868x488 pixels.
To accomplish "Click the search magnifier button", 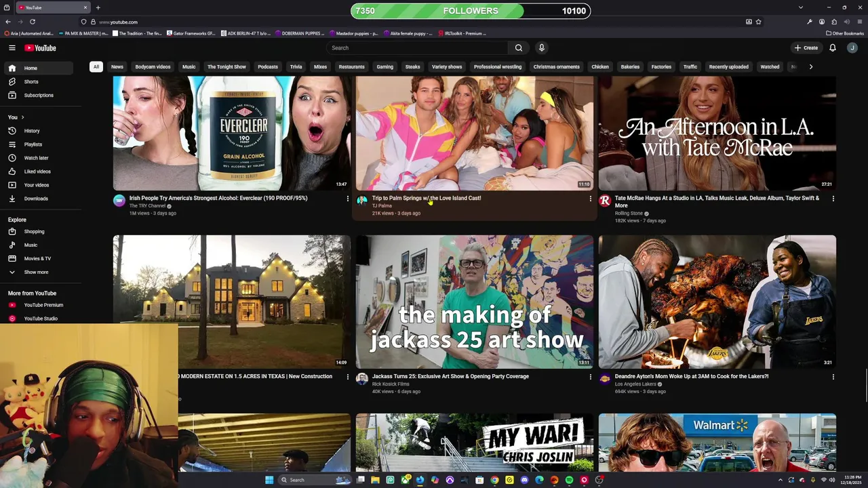I will point(519,47).
